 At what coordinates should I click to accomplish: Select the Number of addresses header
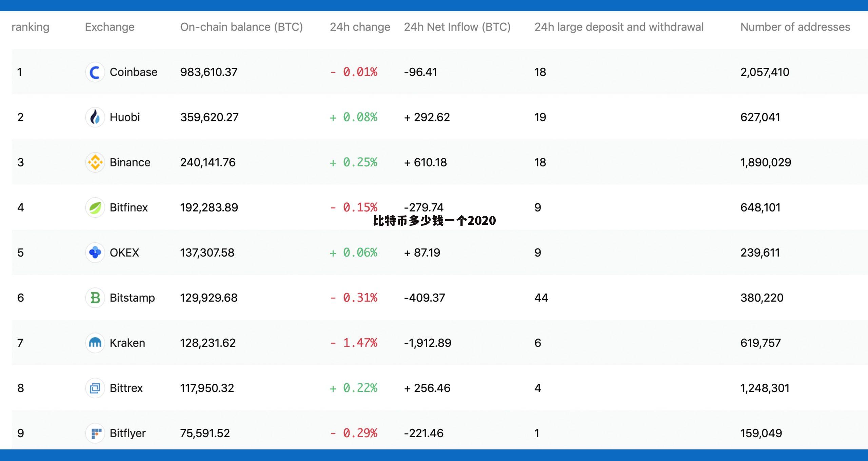click(x=795, y=27)
